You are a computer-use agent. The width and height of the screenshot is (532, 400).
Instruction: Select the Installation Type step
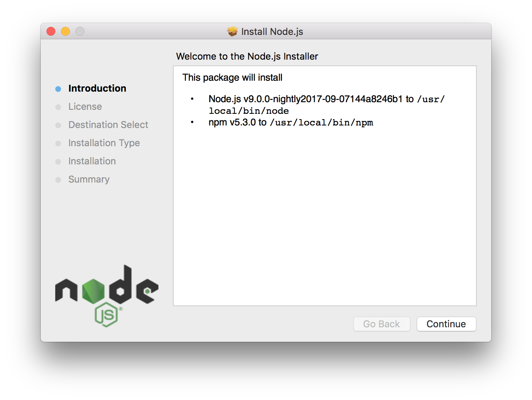click(104, 143)
